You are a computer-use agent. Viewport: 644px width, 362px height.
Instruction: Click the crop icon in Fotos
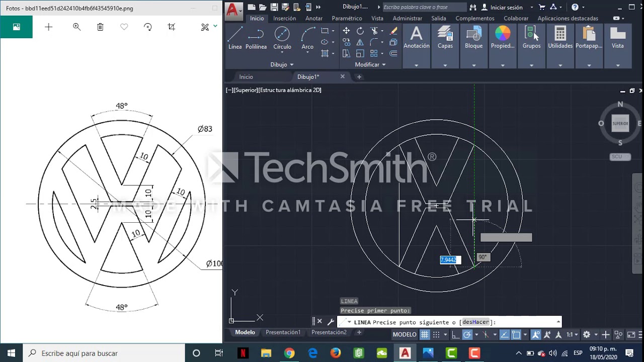click(x=172, y=27)
